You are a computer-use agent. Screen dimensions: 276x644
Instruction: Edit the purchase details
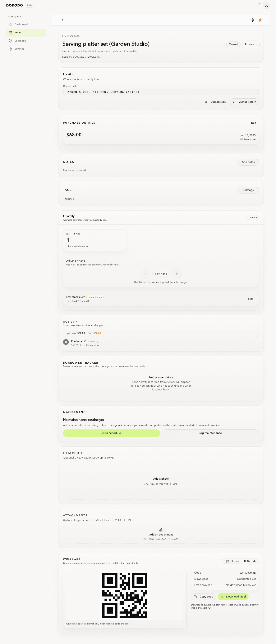(253, 123)
